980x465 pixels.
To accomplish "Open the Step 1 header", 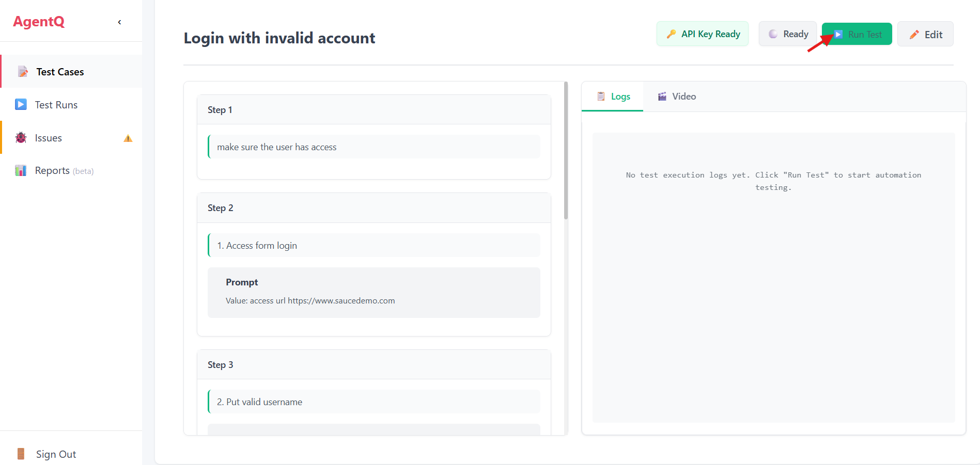I will tap(374, 110).
